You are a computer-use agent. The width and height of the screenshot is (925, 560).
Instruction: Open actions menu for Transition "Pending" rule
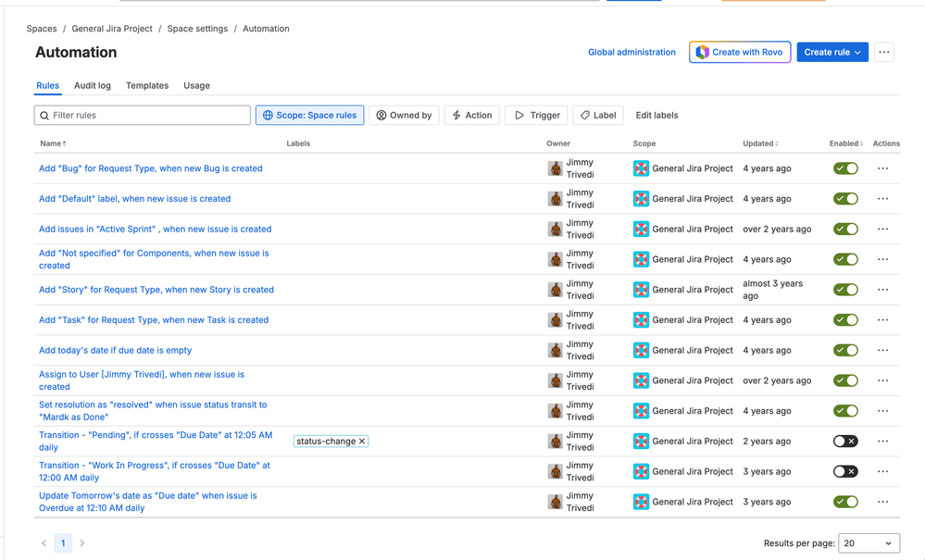[x=882, y=441]
